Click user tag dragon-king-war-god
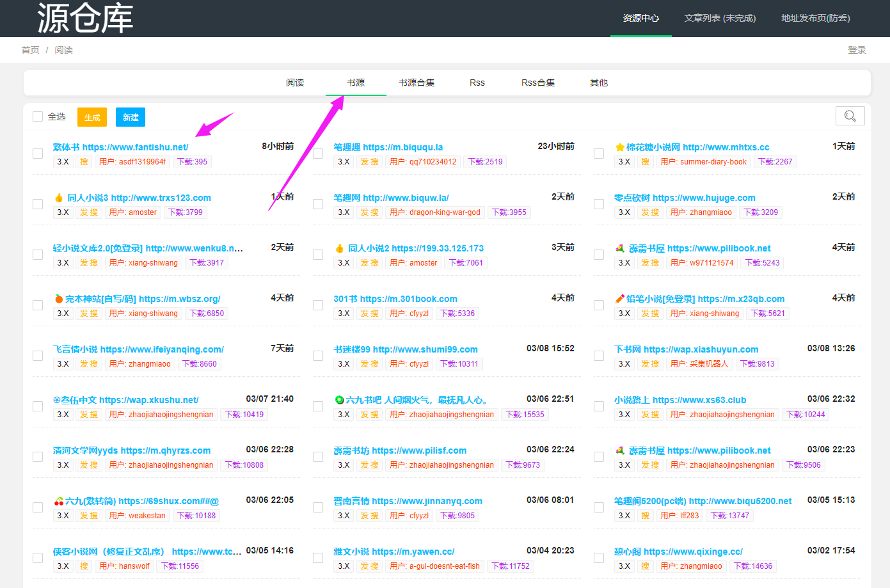Image resolution: width=890 pixels, height=588 pixels. 435,212
